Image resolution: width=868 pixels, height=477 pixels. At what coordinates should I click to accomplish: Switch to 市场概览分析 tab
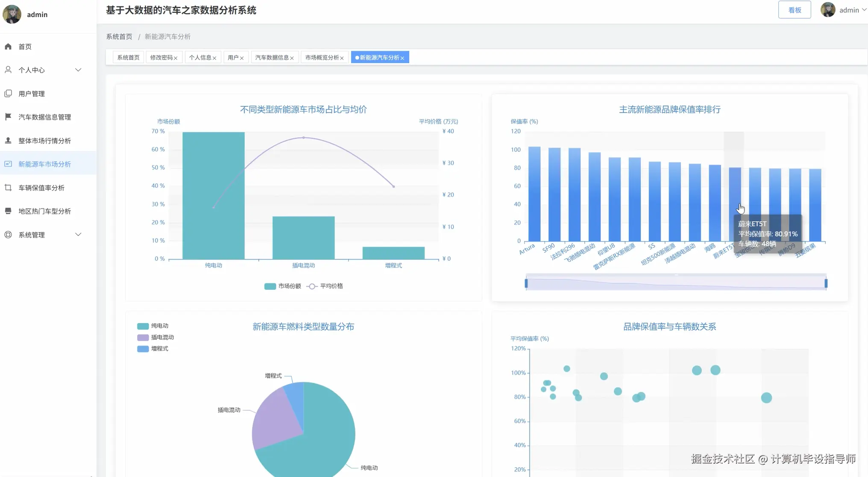point(322,57)
